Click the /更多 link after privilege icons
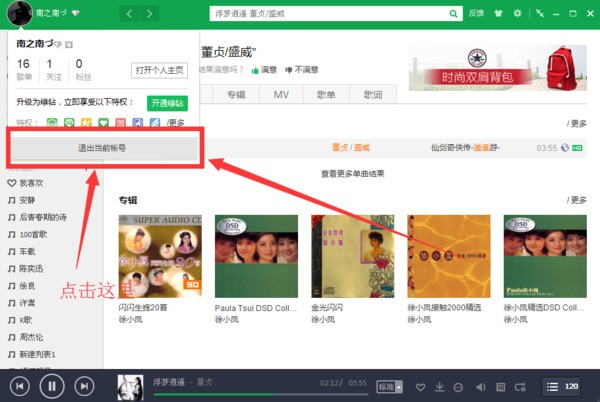Viewport: 600px width, 402px height. click(x=176, y=123)
